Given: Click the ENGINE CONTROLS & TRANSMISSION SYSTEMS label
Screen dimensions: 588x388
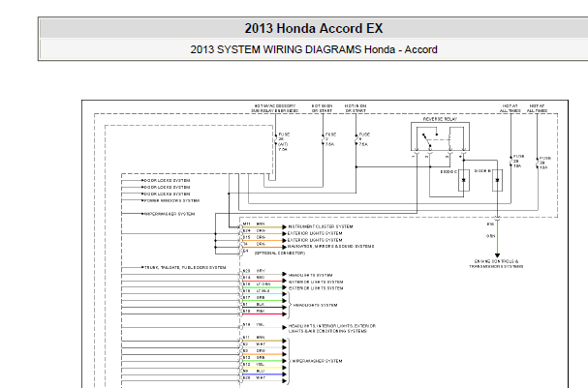Looking at the screenshot, I should pyautogui.click(x=496, y=263).
